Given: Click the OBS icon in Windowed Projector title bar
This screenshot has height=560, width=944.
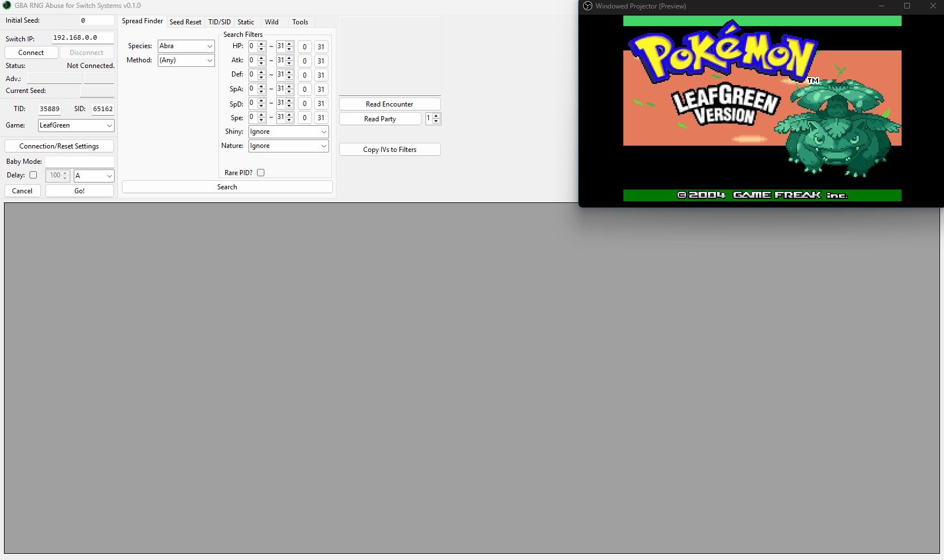Looking at the screenshot, I should click(x=588, y=6).
